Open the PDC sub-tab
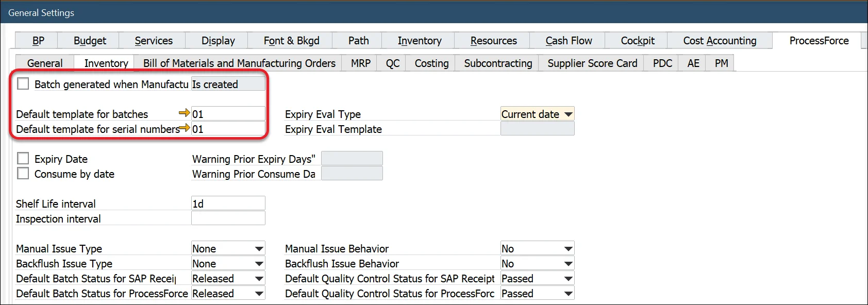Image resolution: width=868 pixels, height=305 pixels. point(662,63)
